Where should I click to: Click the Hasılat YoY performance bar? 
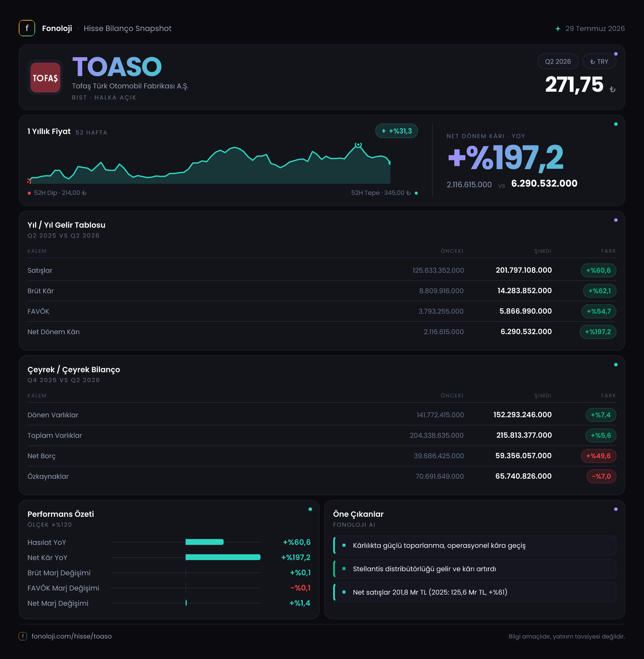coord(204,542)
